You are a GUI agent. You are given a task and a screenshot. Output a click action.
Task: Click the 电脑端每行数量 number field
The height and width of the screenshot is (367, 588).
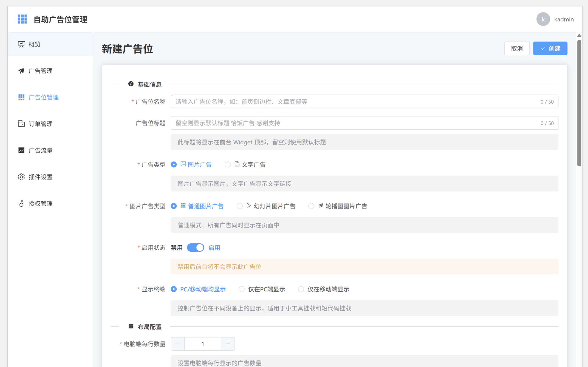tap(203, 344)
